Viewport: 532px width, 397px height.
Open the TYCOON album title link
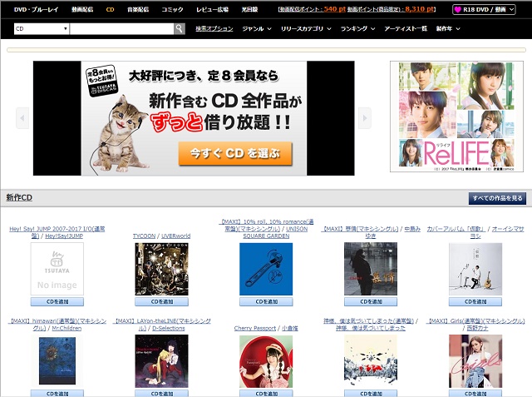click(144, 236)
